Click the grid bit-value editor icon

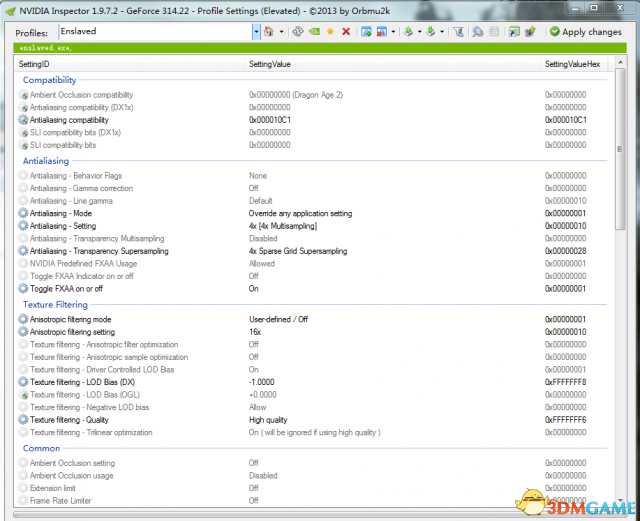[494, 32]
